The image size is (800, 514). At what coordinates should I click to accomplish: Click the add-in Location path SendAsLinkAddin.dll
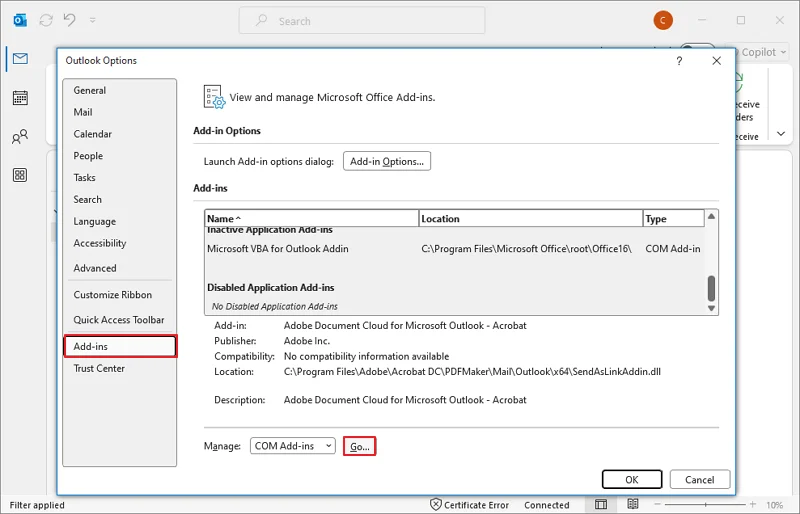472,372
